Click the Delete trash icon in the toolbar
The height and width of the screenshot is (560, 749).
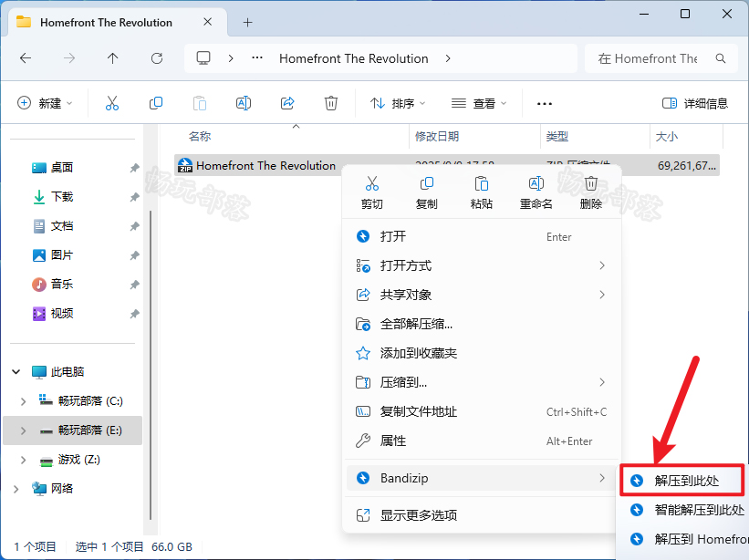tap(331, 103)
